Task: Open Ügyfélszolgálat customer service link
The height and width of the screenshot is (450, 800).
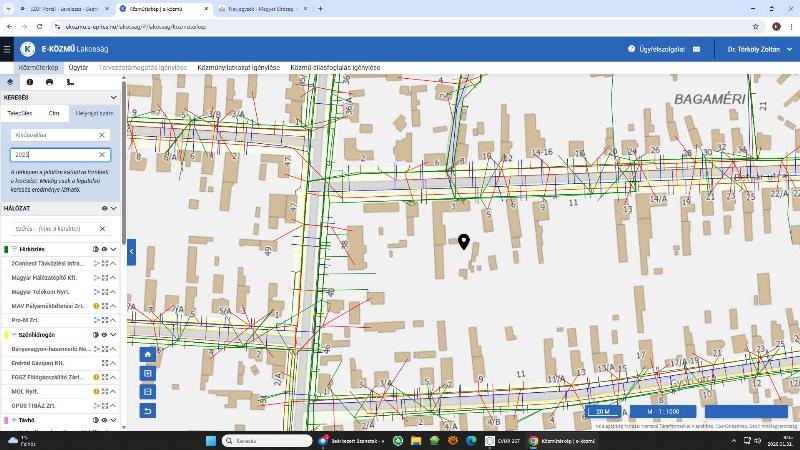Action: 658,49
